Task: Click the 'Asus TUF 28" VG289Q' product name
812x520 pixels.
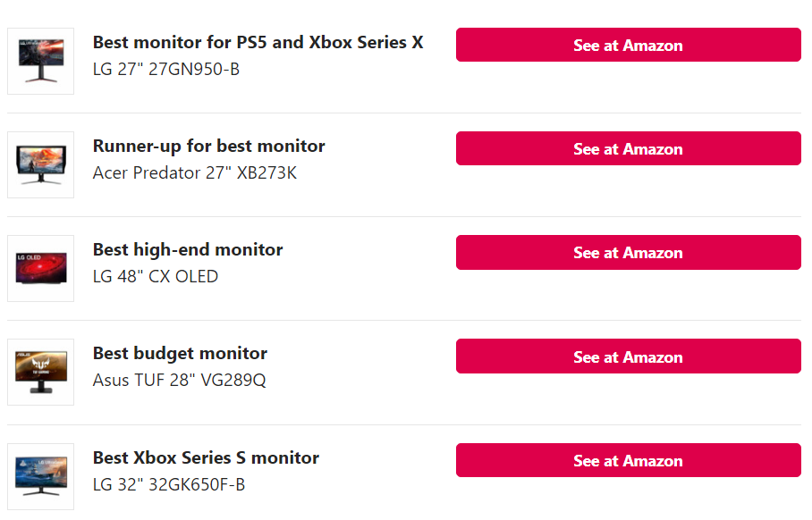Action: [179, 381]
